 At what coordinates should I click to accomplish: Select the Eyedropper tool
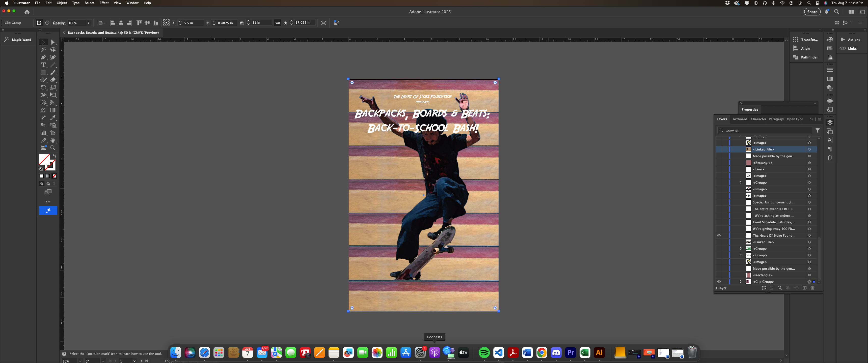tap(53, 117)
